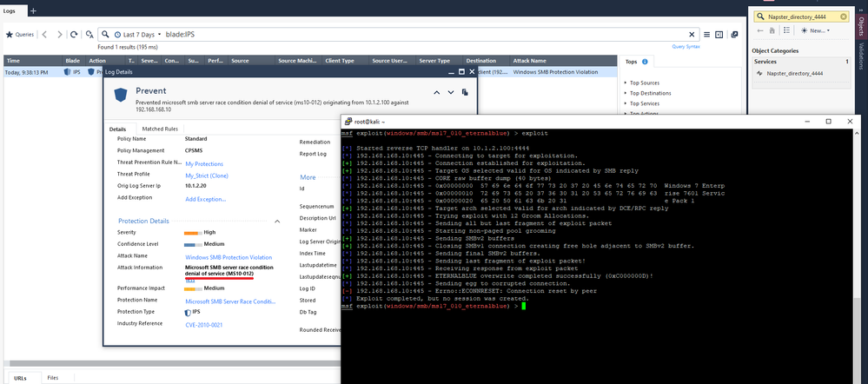Screen dimensions: 868x384
Task: Sort logs by the Source column
Action: [252, 61]
